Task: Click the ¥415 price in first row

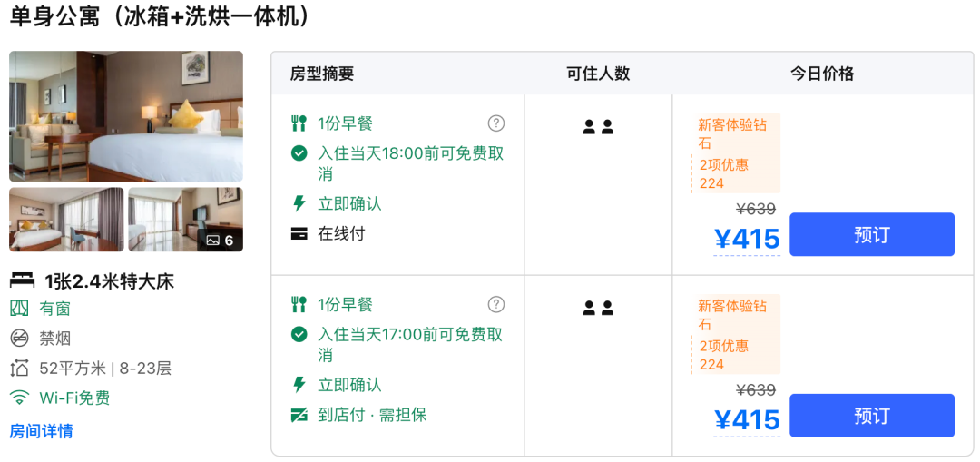Action: point(747,239)
